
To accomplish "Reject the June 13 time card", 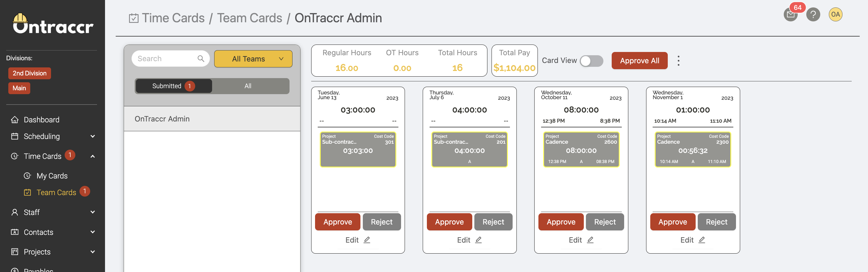I will tap(381, 222).
